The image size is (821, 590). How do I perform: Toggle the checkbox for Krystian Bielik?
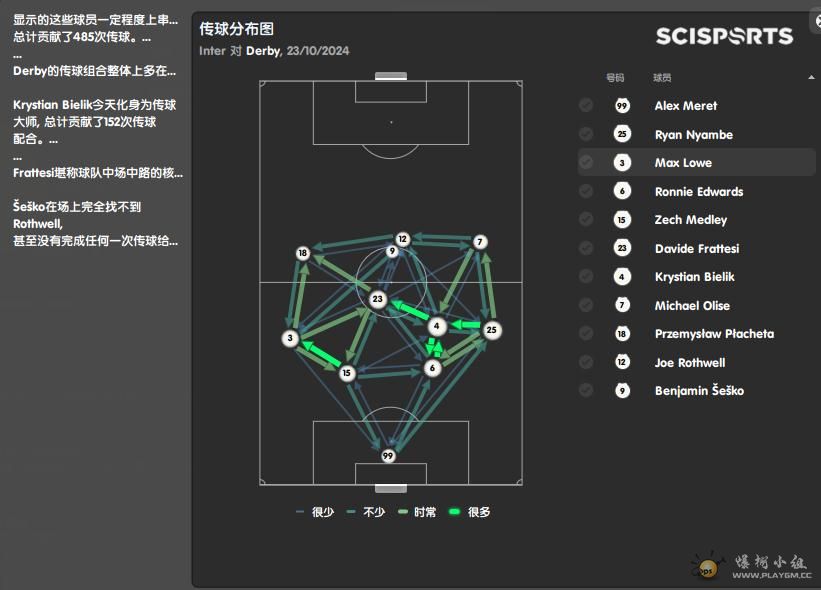(586, 276)
